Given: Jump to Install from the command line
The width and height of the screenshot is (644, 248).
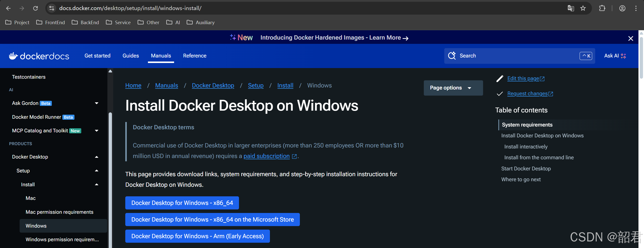Looking at the screenshot, I should [539, 158].
